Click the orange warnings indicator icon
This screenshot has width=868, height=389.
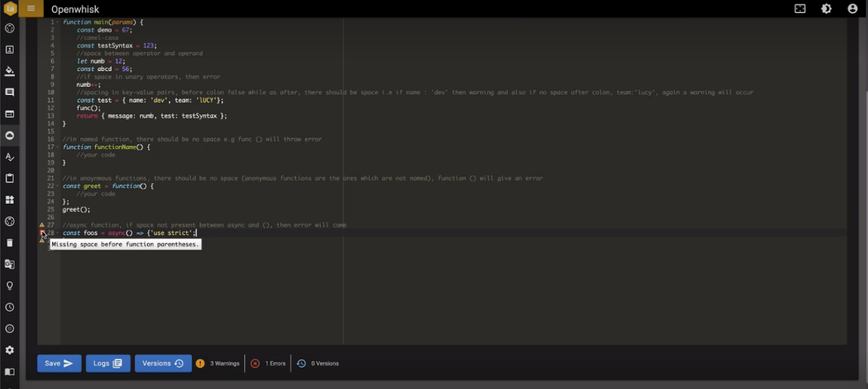200,363
